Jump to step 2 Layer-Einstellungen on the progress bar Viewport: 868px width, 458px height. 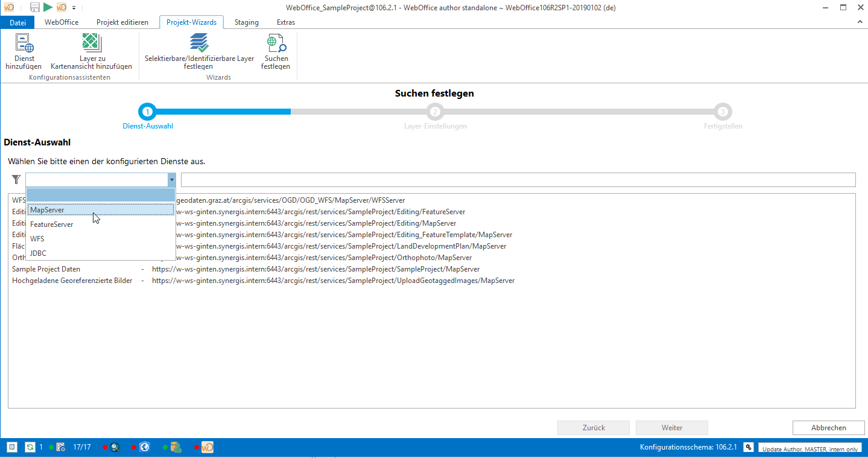(435, 112)
